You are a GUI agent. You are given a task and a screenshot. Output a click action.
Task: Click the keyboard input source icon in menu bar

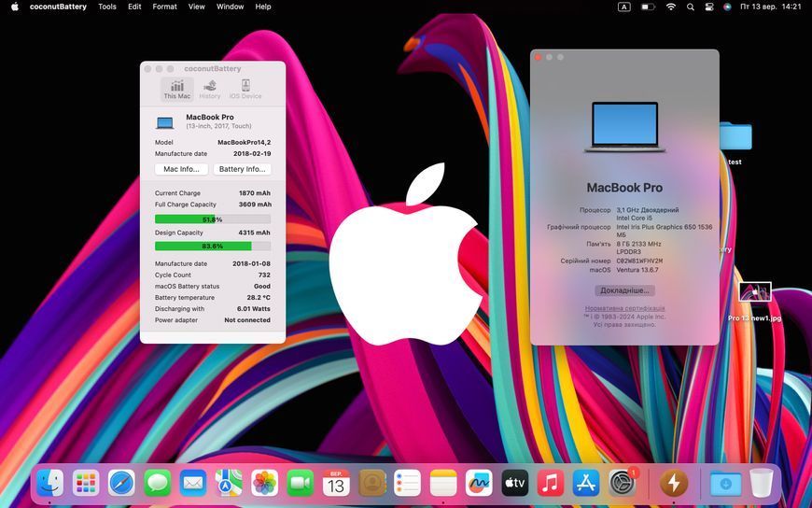pos(624,7)
